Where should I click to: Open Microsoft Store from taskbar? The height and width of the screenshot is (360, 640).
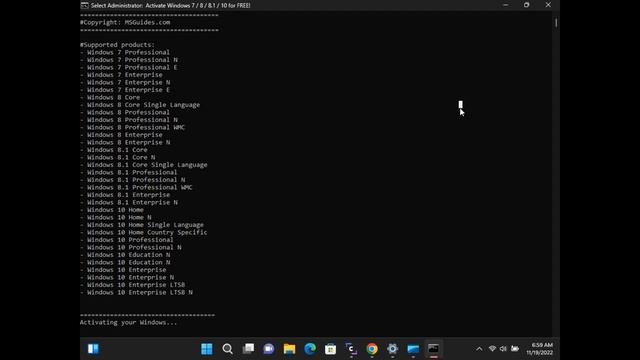coord(331,349)
